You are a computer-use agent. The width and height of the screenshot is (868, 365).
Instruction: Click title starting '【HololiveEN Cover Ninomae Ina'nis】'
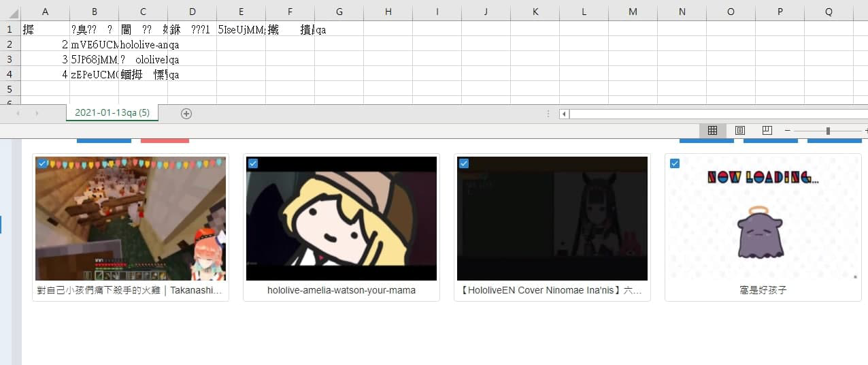click(x=552, y=290)
